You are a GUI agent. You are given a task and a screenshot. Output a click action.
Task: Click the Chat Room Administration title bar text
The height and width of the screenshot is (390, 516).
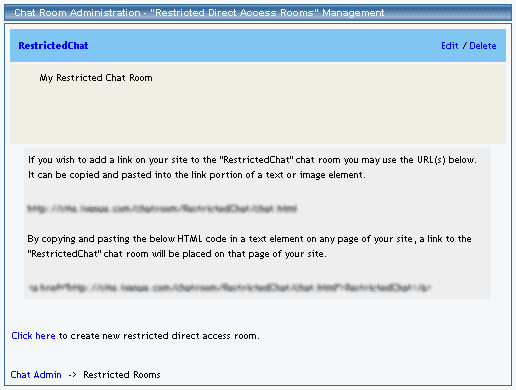pyautogui.click(x=199, y=13)
